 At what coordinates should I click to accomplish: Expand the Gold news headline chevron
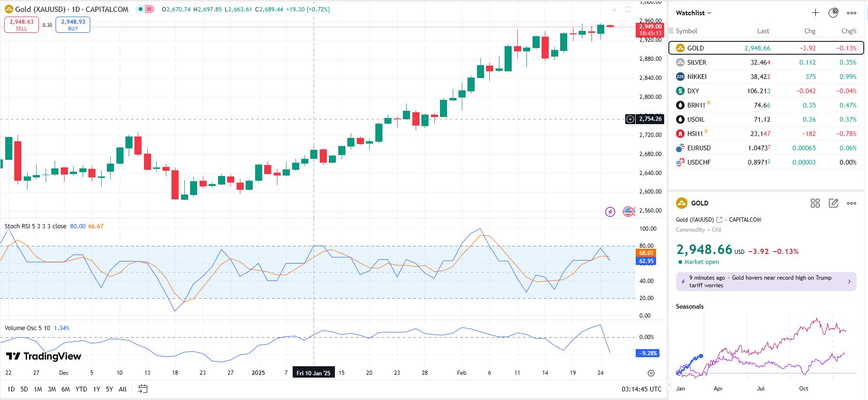pos(849,282)
